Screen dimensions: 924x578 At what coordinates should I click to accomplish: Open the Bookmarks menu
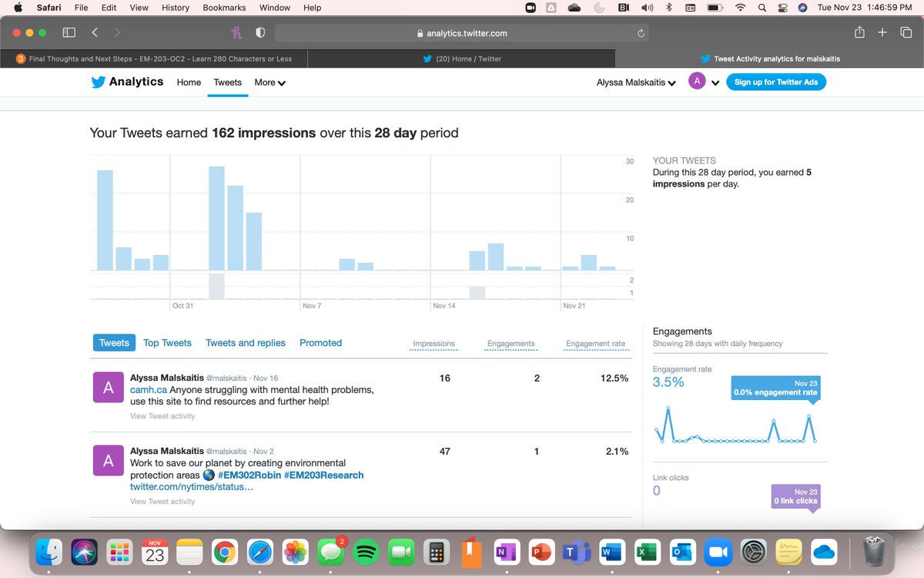click(x=226, y=8)
